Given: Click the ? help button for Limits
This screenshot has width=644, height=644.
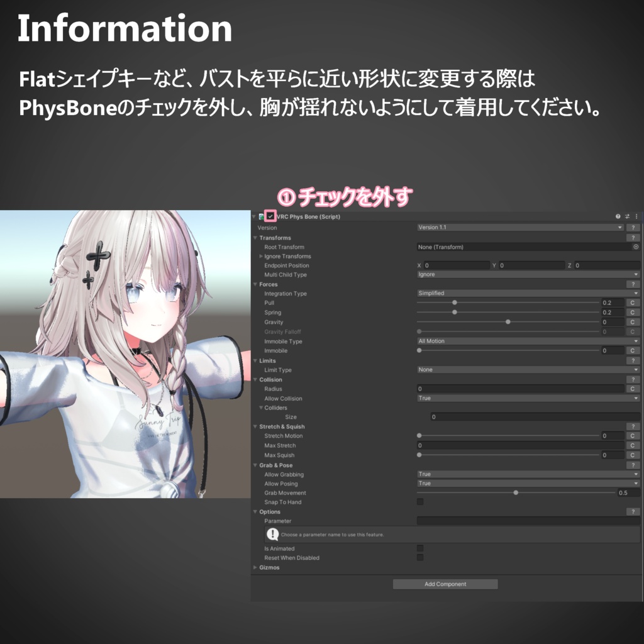Looking at the screenshot, I should [633, 360].
